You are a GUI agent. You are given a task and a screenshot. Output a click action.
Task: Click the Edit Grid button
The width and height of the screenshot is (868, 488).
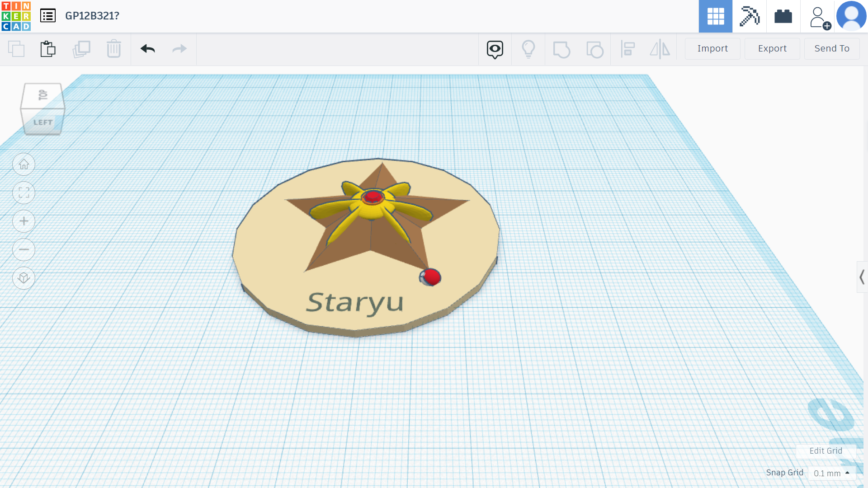pos(826,451)
